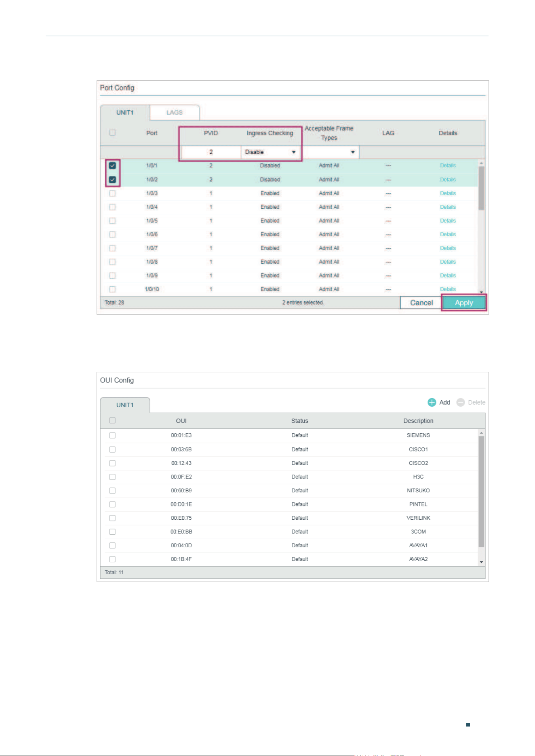Select the checkbox for the 3COM row

(x=112, y=532)
